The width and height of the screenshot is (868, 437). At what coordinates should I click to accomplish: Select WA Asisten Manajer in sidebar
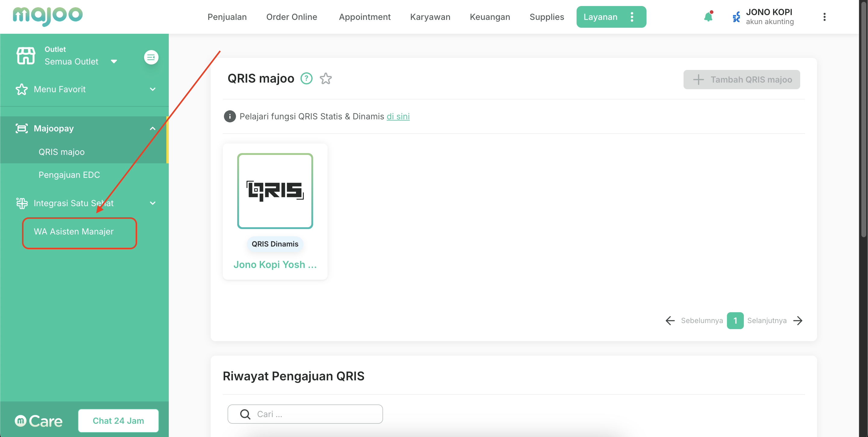(x=74, y=231)
